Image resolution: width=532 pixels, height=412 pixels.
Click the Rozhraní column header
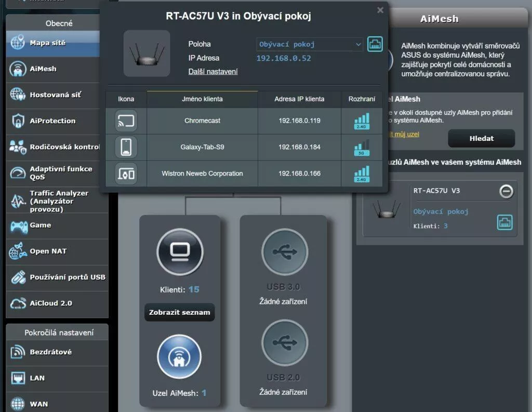(362, 99)
